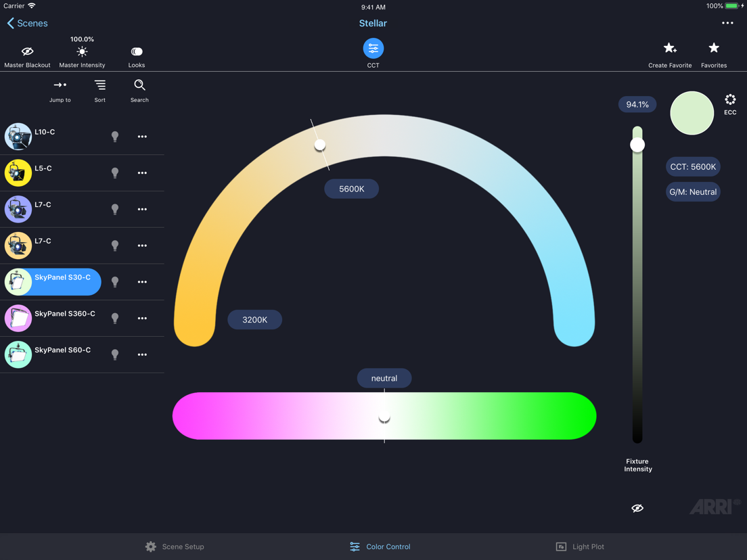Go back to Scenes

tap(27, 23)
